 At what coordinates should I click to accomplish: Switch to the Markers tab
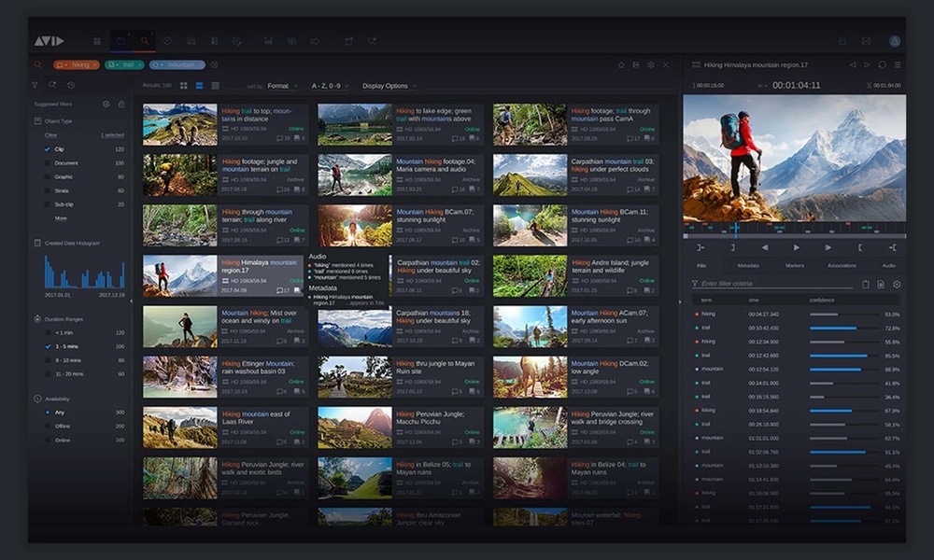(795, 265)
